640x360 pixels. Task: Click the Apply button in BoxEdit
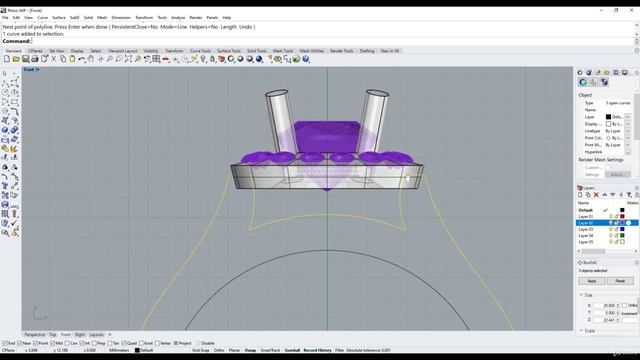click(x=591, y=281)
